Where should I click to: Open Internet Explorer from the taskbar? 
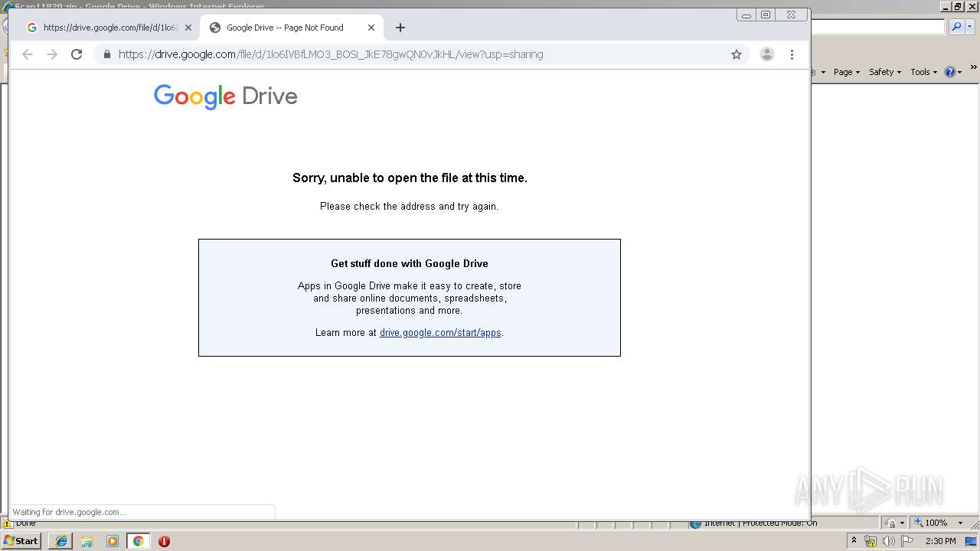(60, 541)
